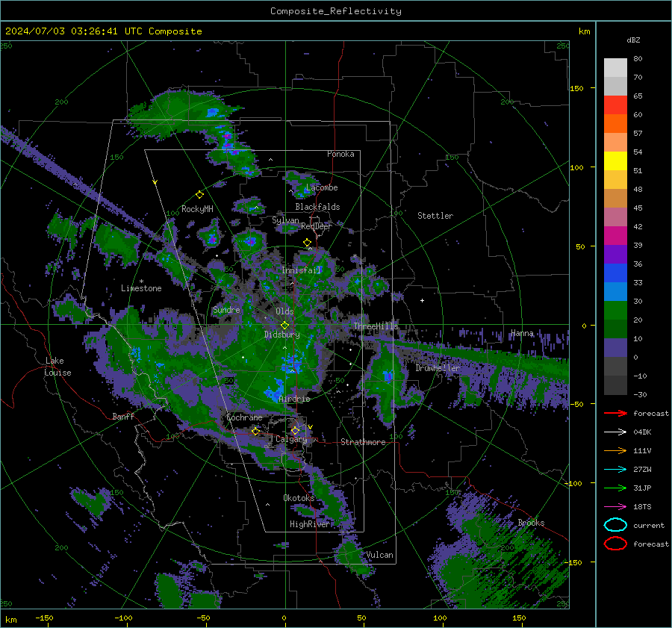Click the ThreeHills town label
672x628 pixels.
[376, 326]
